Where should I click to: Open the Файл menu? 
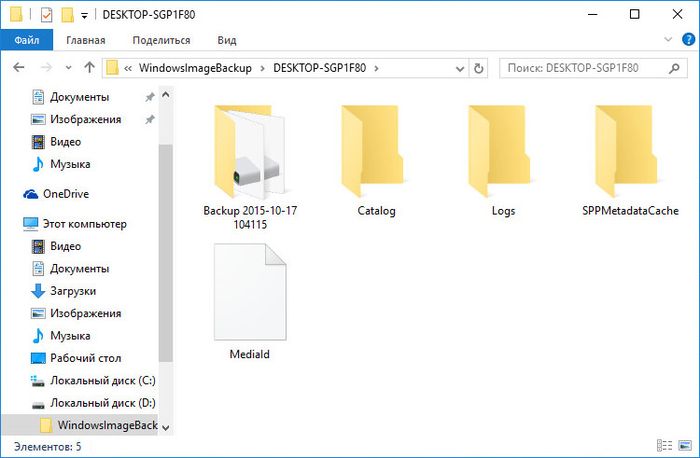coord(27,40)
